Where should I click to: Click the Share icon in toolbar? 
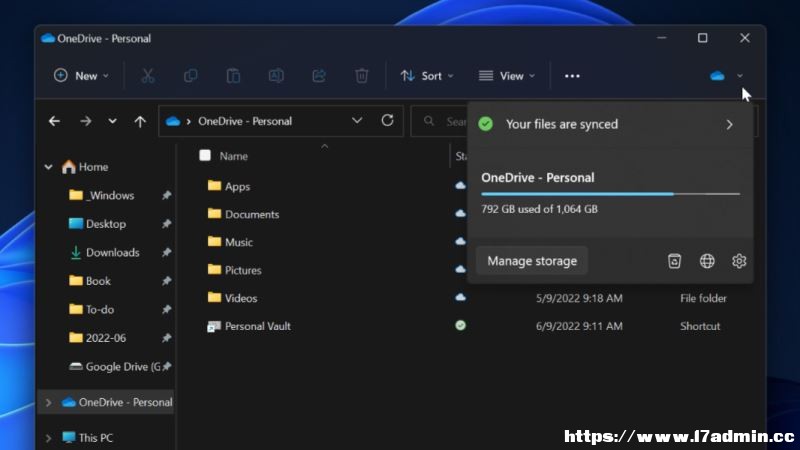coord(319,76)
